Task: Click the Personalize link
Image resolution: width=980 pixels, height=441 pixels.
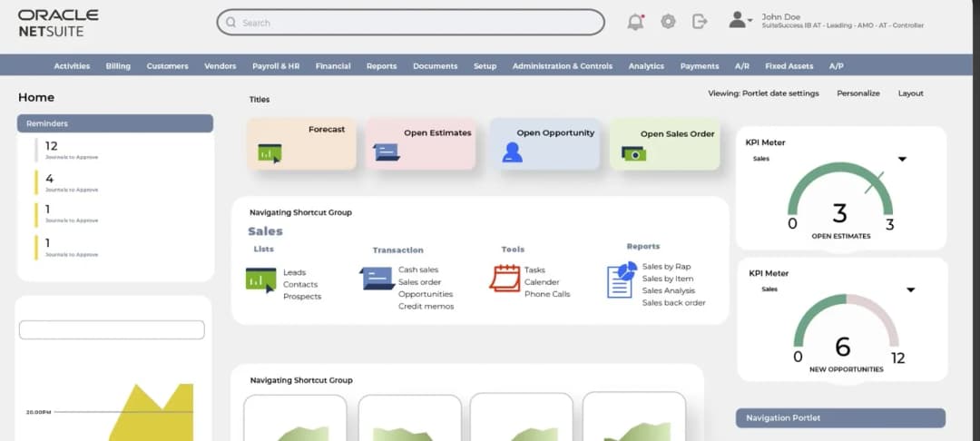Action: click(858, 93)
